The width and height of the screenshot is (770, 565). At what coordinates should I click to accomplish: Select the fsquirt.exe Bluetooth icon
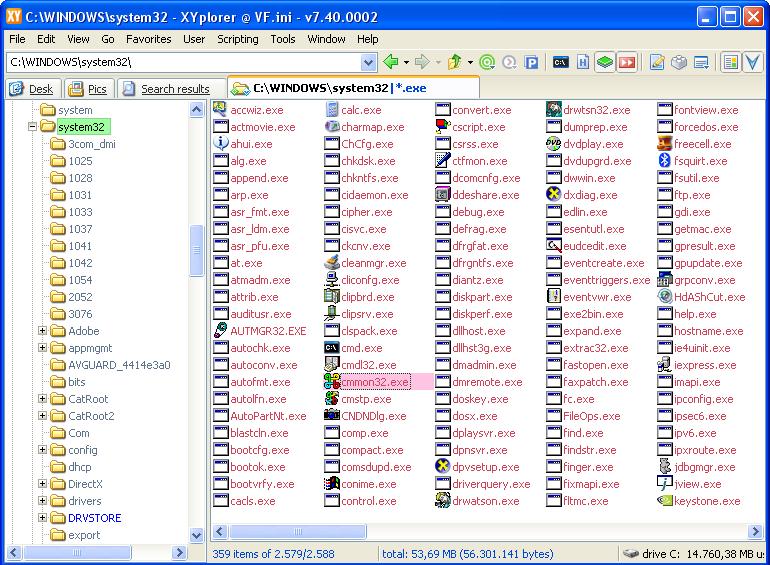[x=664, y=161]
